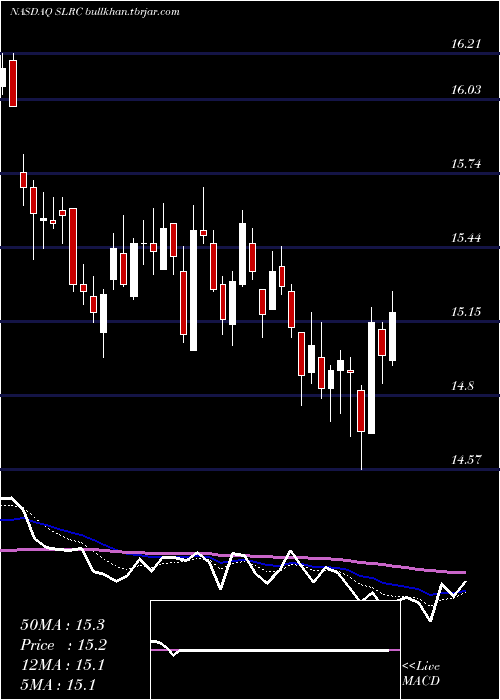Click the Price : 15.2 readout
Screen dimensions: 500x700
click(63, 646)
